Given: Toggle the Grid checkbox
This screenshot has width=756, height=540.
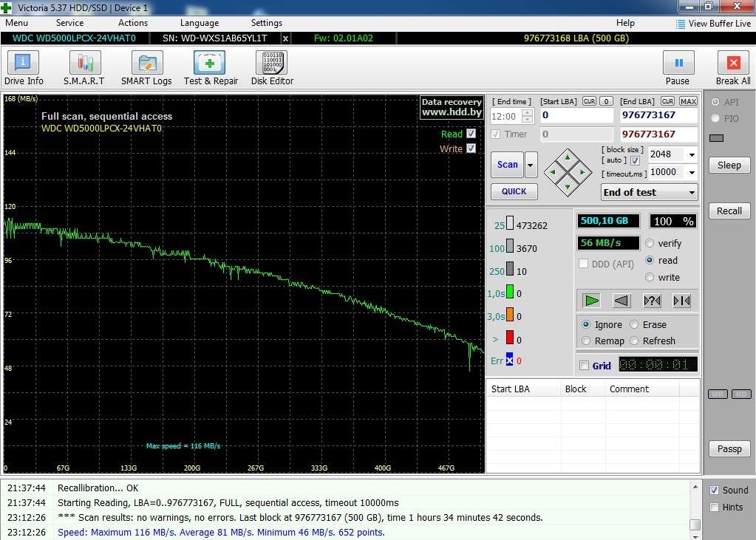Looking at the screenshot, I should pyautogui.click(x=585, y=366).
